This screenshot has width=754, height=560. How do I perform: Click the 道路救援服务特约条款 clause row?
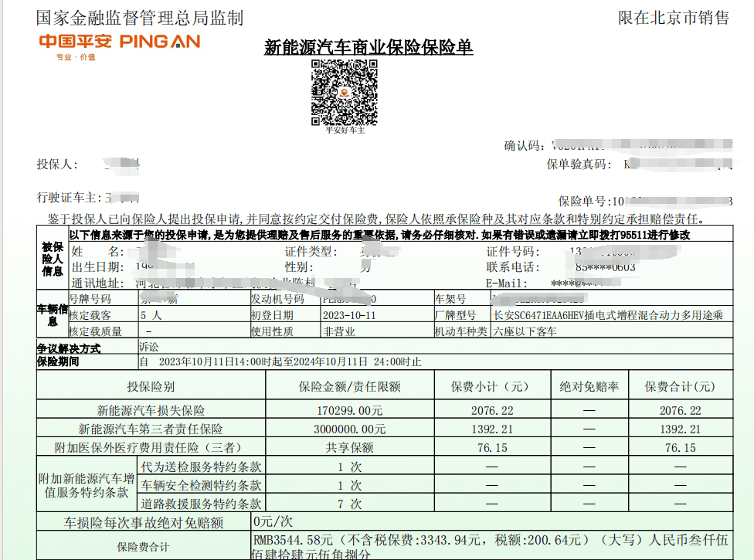201,504
